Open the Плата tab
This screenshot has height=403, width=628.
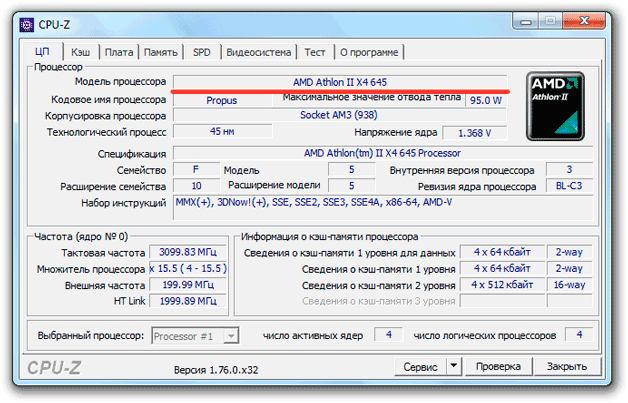pos(119,52)
